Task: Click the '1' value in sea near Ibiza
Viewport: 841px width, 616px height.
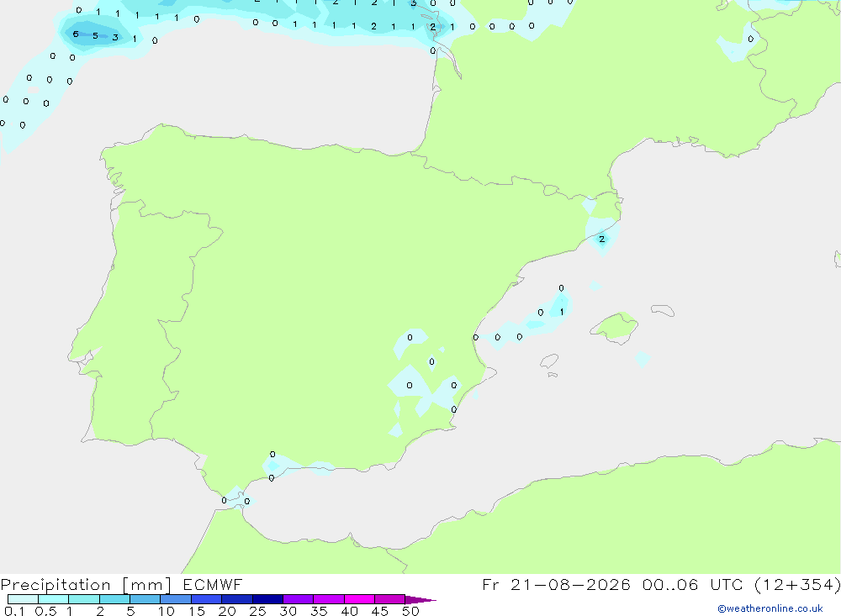Action: [x=562, y=312]
